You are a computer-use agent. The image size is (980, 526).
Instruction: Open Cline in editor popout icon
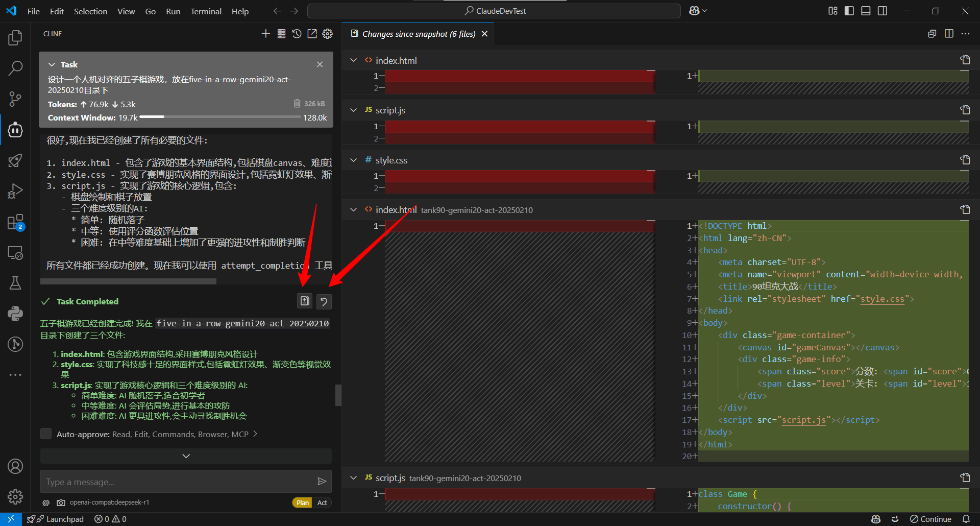pos(312,34)
